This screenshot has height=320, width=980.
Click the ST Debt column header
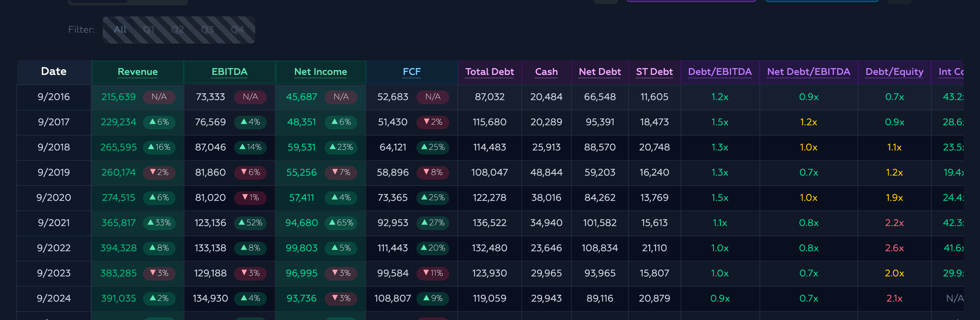click(654, 72)
